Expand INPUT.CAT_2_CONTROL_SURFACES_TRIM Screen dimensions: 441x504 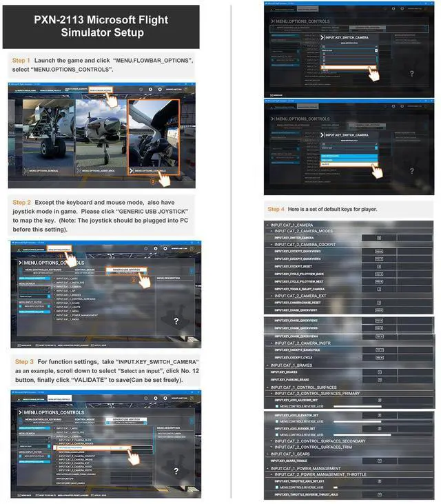(271, 447)
